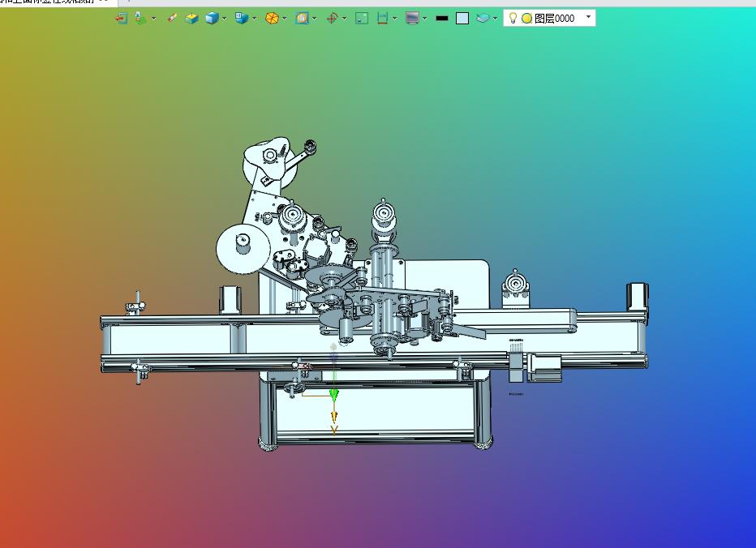Click the red eraser/pencil icon
Image resolution: width=756 pixels, height=548 pixels.
tap(172, 19)
